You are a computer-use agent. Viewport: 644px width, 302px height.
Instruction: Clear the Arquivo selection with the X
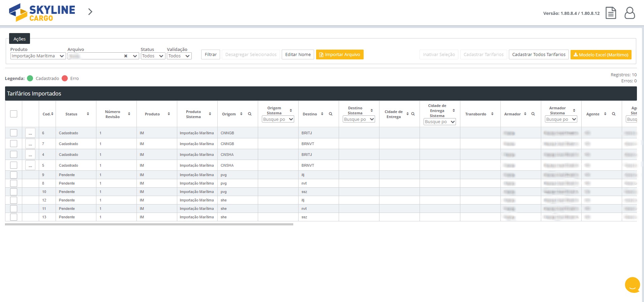tap(126, 56)
